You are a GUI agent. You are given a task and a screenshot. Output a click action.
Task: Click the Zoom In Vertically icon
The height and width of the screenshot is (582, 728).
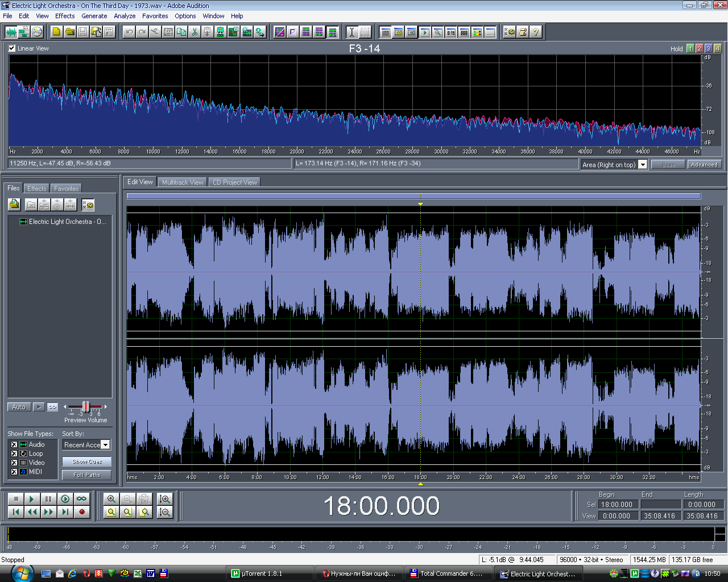pyautogui.click(x=165, y=499)
